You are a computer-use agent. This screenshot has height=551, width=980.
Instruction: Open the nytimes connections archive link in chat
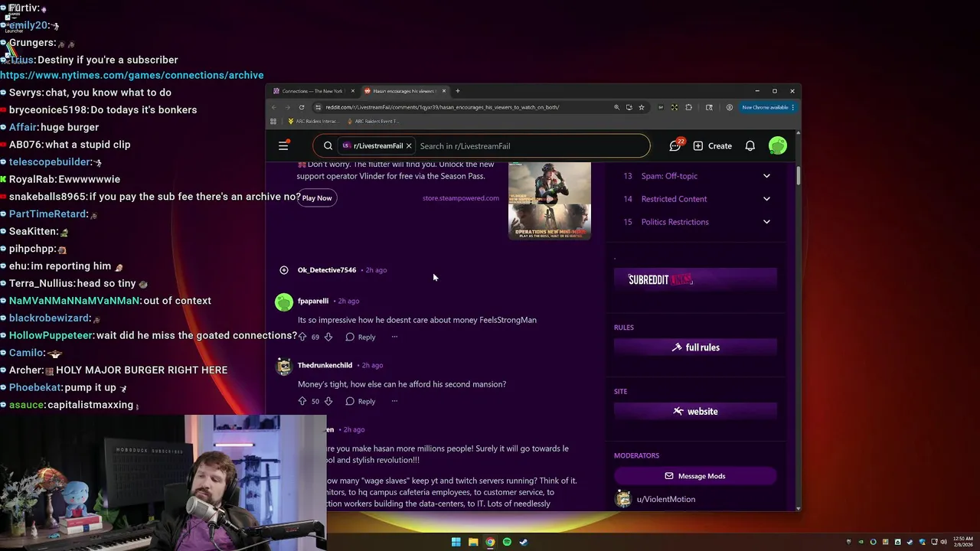(x=132, y=75)
